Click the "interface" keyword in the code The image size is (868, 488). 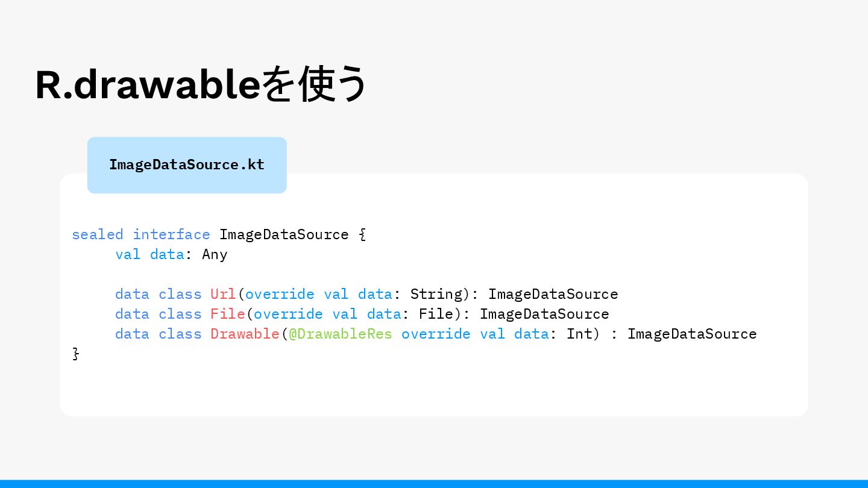click(171, 234)
